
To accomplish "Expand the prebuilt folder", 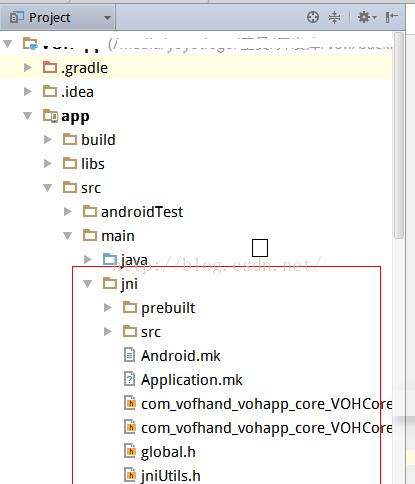I will pyautogui.click(x=108, y=307).
